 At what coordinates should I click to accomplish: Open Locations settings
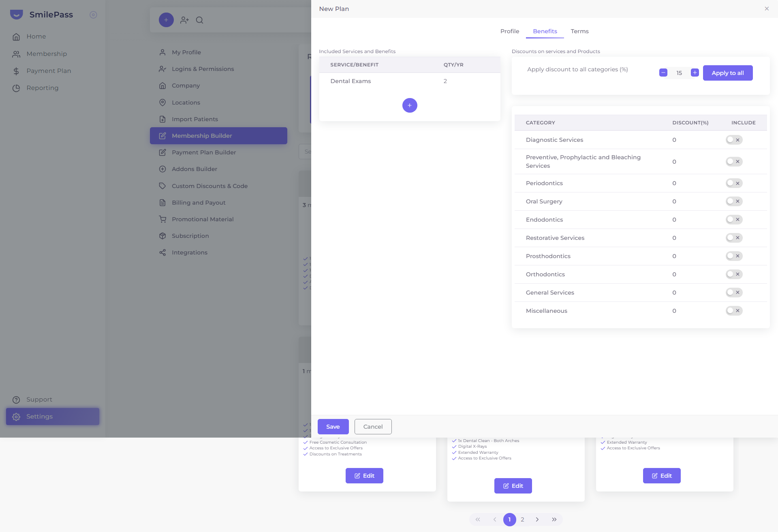coord(218,103)
